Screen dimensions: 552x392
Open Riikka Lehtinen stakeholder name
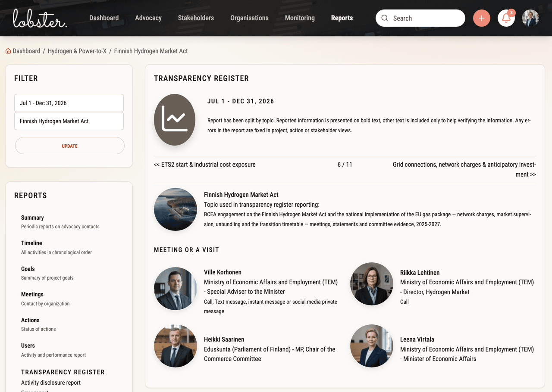pos(420,273)
